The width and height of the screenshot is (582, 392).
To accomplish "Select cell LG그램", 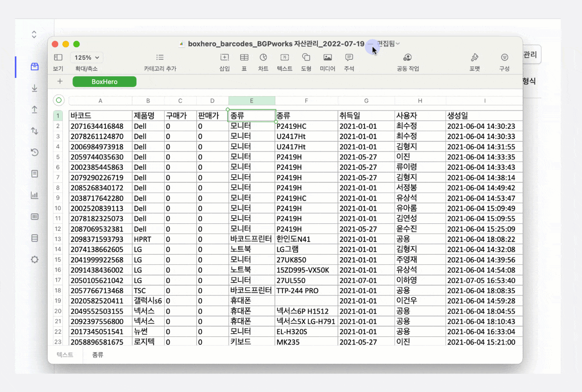I will point(306,250).
